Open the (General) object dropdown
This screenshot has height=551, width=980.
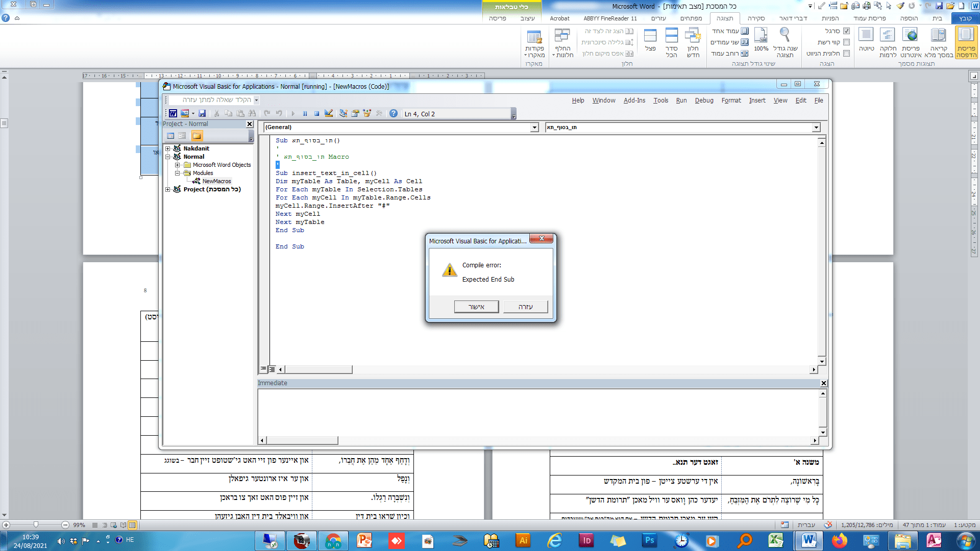[x=534, y=128]
